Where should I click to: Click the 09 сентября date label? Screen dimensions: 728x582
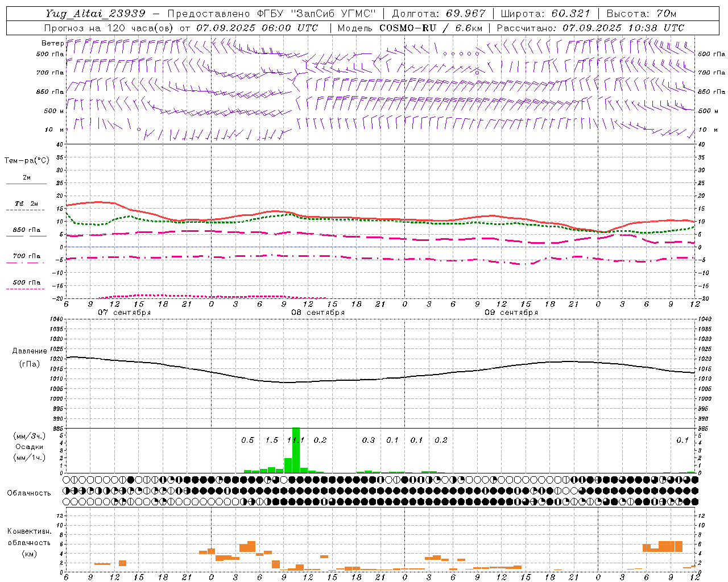click(511, 313)
